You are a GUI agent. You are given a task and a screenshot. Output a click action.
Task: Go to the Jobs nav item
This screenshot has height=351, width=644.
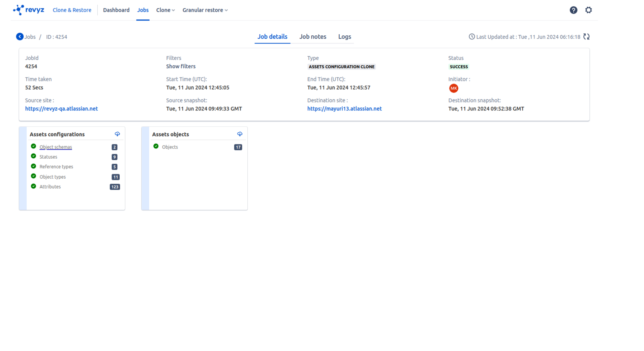click(143, 10)
